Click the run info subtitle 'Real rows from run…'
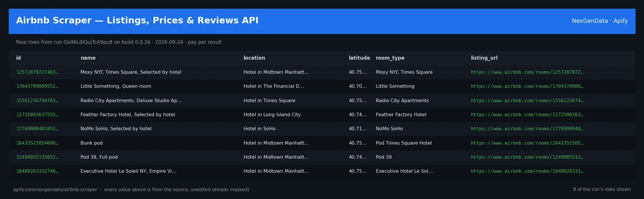Image resolution: width=644 pixels, height=199 pixels. [119, 42]
